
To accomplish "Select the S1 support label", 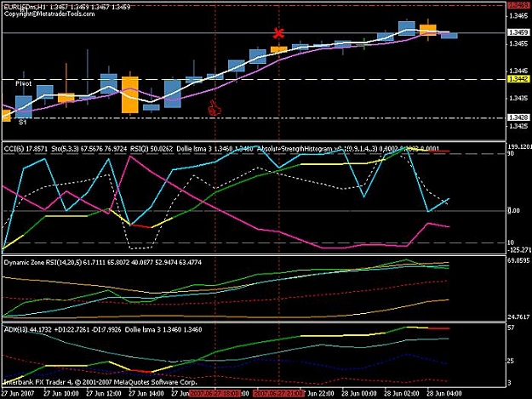I will click(22, 122).
